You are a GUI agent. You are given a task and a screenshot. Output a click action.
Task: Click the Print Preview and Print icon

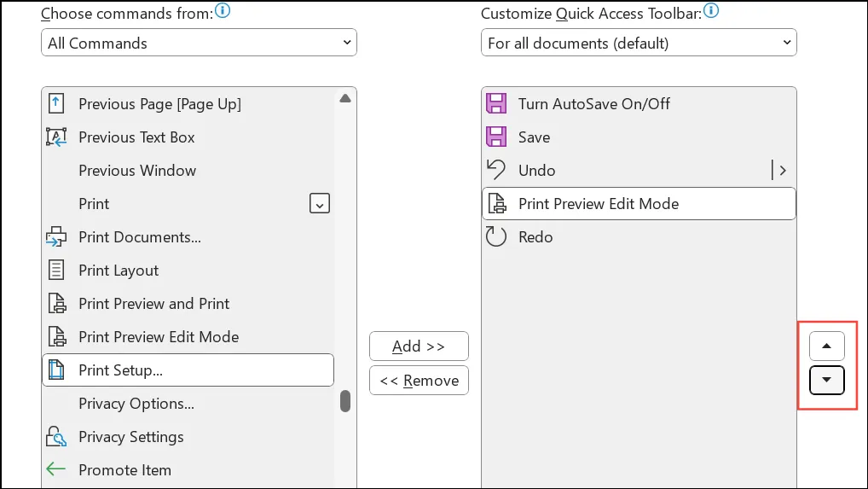[x=56, y=303]
